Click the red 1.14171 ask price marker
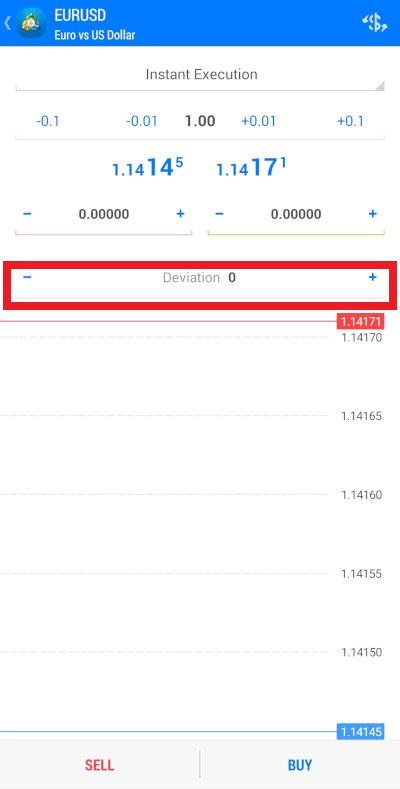The image size is (400, 789). coord(361,321)
